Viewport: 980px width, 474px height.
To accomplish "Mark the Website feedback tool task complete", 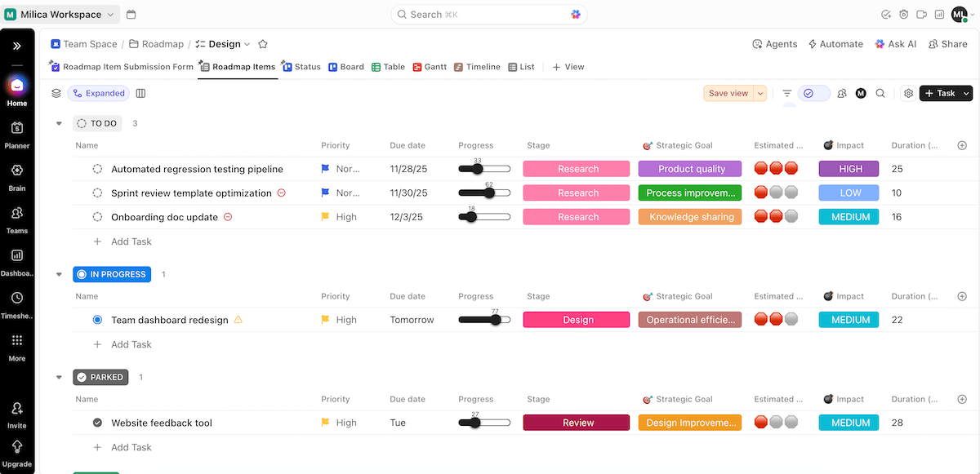I will pos(96,423).
